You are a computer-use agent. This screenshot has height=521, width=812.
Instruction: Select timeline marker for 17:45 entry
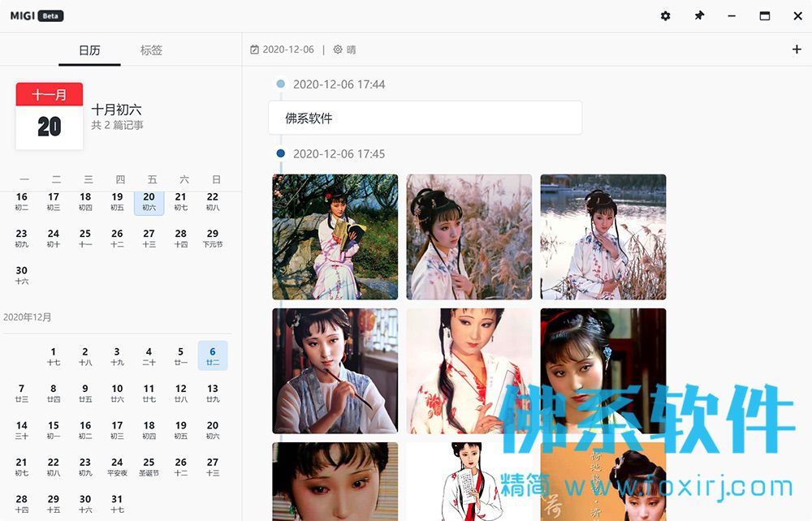click(x=281, y=153)
